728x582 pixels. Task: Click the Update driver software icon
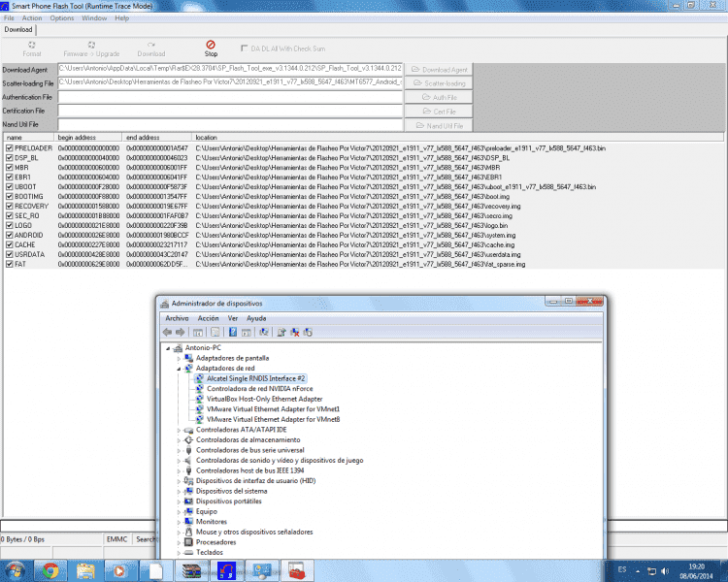click(281, 333)
